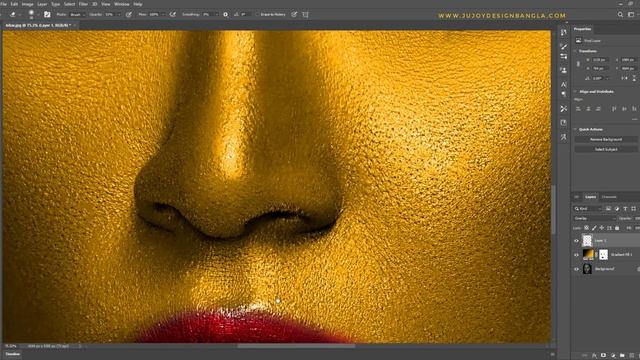Open the brush size preset picker
Viewport: 640px width, 360px height.
[x=31, y=14]
